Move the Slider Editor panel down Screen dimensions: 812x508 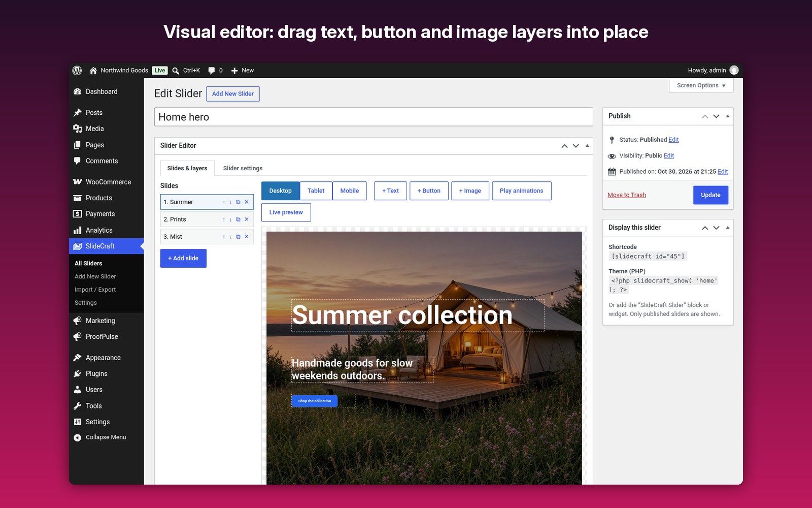576,146
